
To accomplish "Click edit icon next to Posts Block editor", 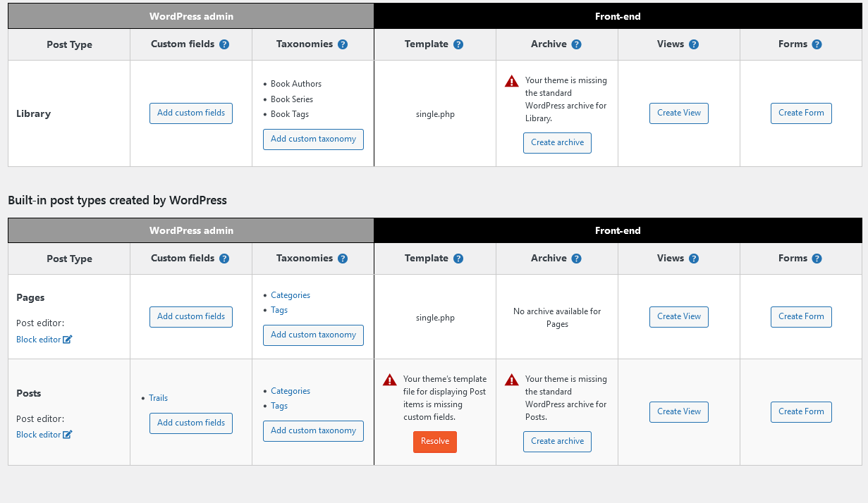I will pyautogui.click(x=68, y=435).
